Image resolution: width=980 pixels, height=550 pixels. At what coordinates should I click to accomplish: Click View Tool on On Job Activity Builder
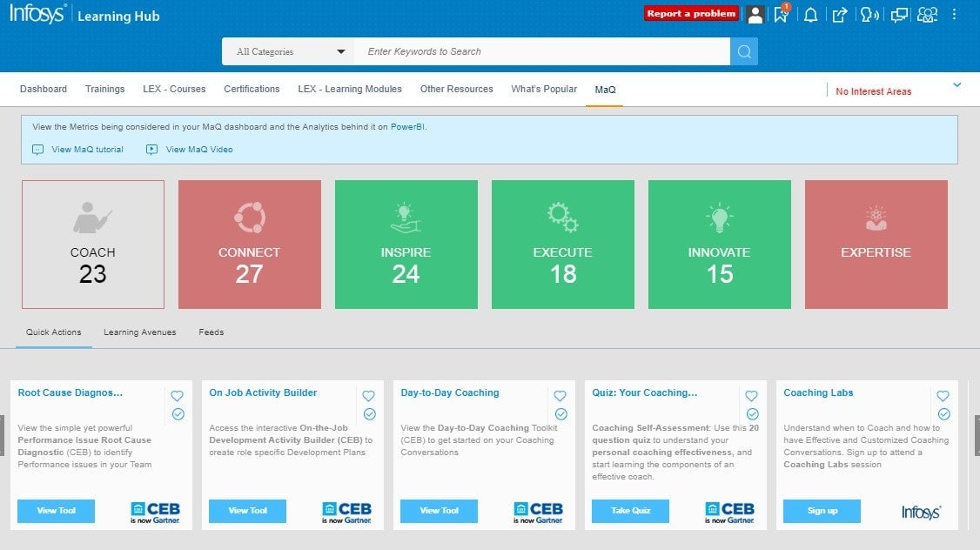point(247,511)
